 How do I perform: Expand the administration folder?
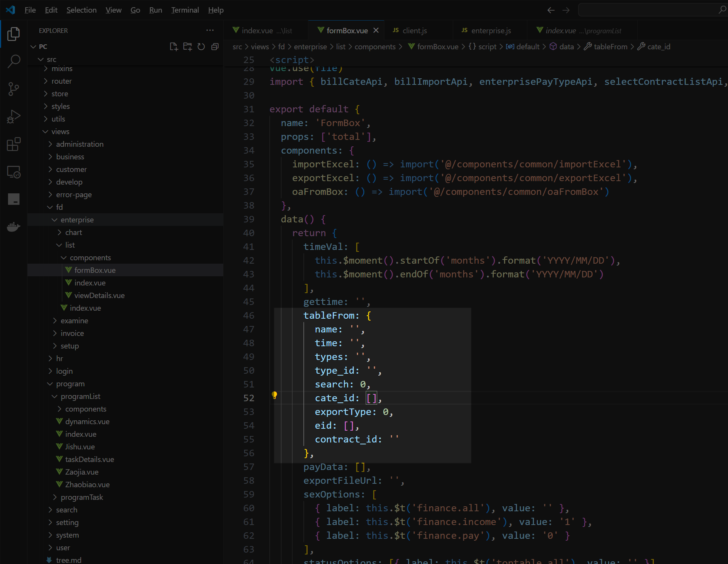(79, 144)
